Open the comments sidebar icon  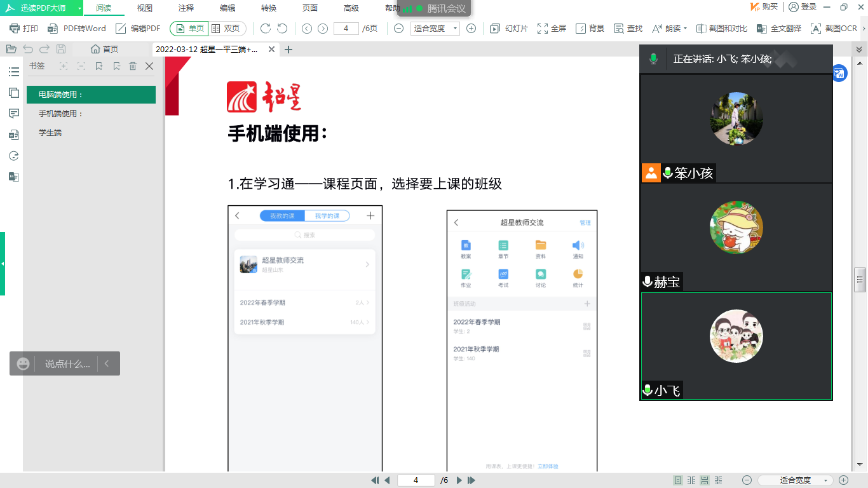pos(13,114)
